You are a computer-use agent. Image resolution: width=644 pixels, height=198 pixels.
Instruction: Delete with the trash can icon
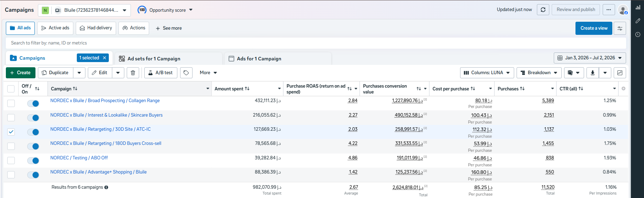coord(133,73)
